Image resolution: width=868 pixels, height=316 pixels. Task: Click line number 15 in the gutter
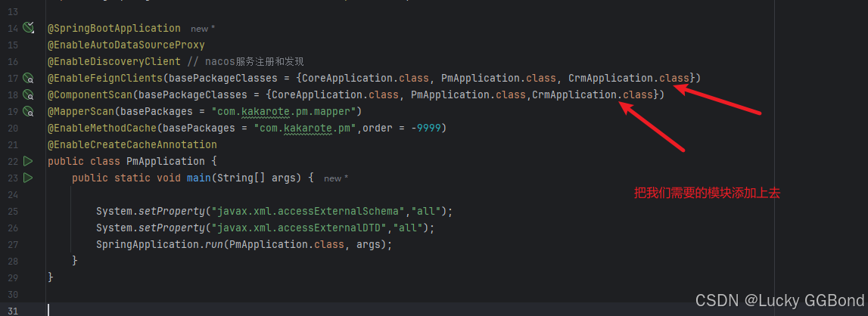[14, 45]
